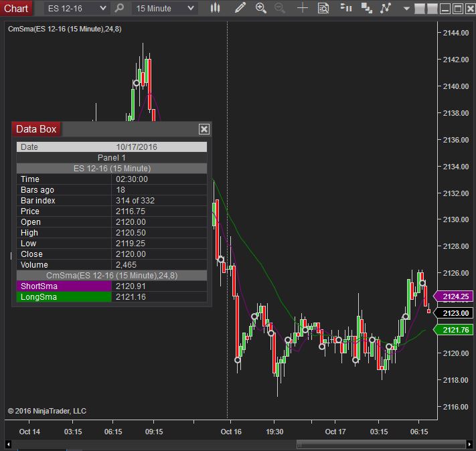476x451 pixels.
Task: Click the Bar index value 314 of 332
Action: pos(135,201)
